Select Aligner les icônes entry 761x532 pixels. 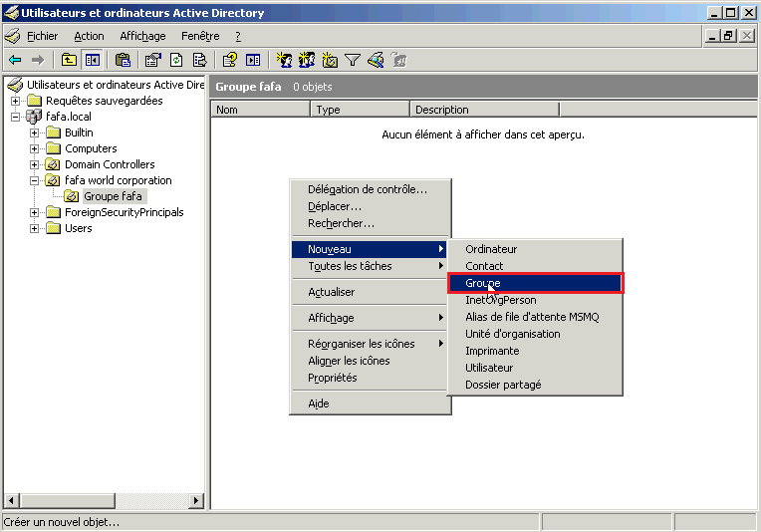click(370, 361)
